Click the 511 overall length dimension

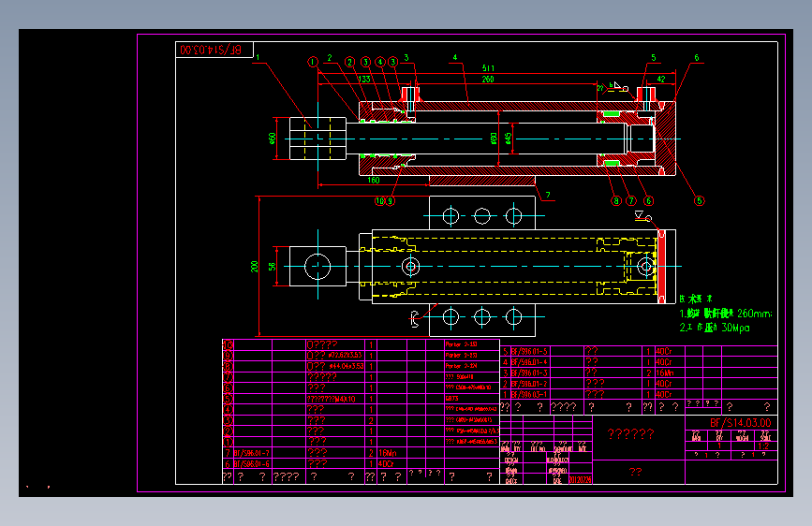[488, 68]
